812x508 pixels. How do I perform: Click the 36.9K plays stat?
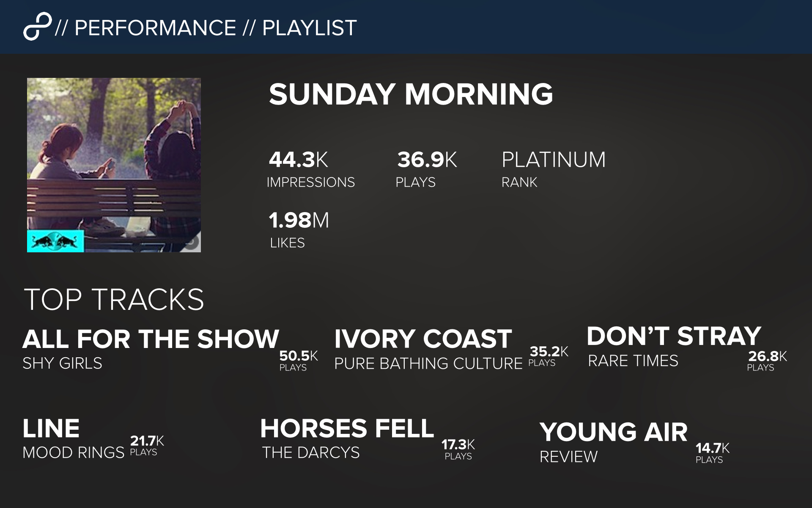(426, 169)
